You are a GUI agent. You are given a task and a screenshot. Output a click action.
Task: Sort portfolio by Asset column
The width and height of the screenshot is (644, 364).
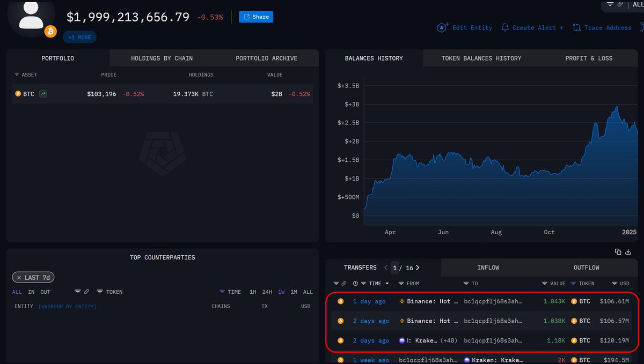[x=26, y=75]
